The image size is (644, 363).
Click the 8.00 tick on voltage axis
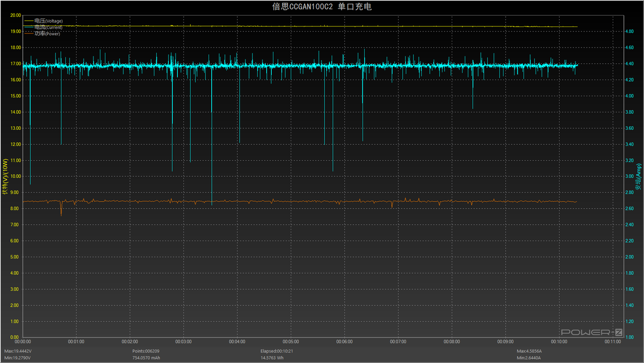pyautogui.click(x=15, y=208)
